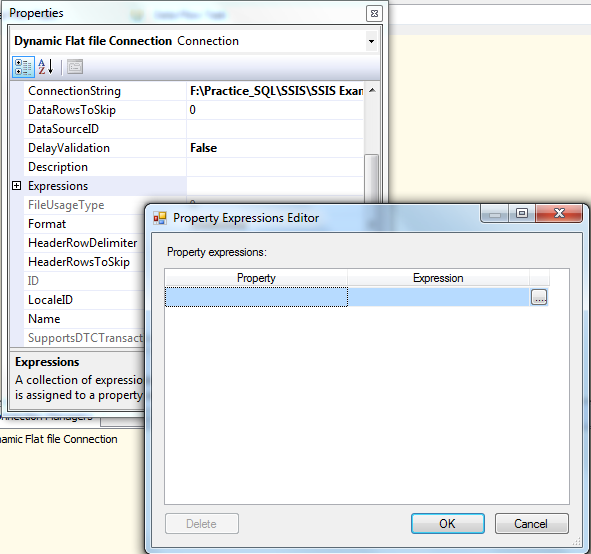The height and width of the screenshot is (554, 591).
Task: Select the LocaleID property
Action: [x=84, y=300]
